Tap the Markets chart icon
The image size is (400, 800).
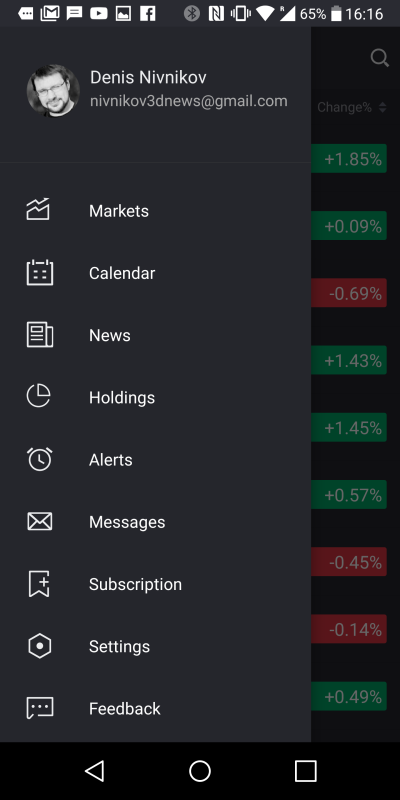38,209
